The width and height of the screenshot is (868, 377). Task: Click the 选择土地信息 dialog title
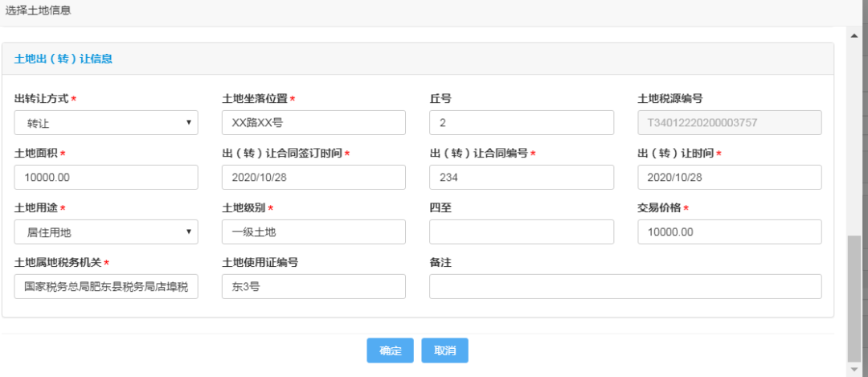pos(39,10)
